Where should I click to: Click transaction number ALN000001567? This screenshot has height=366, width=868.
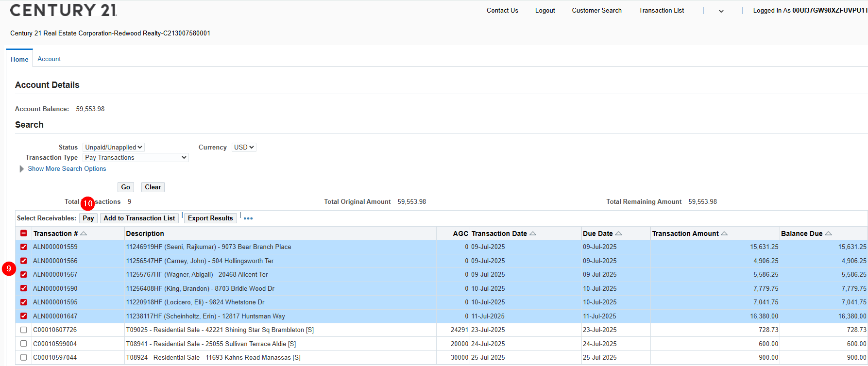tap(55, 274)
